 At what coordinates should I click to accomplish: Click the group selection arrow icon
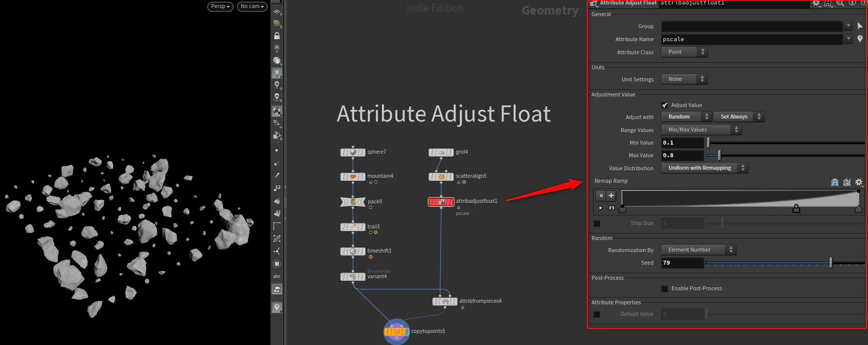coord(860,26)
